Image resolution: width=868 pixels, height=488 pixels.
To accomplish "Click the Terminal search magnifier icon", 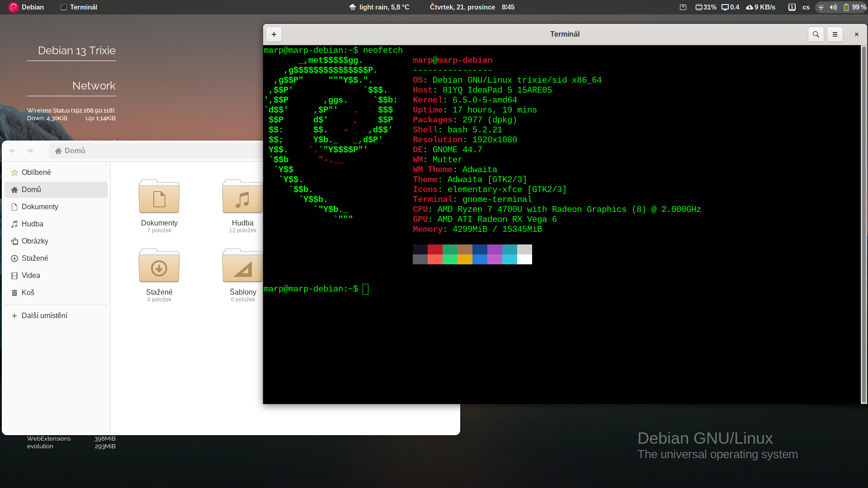I will [816, 34].
